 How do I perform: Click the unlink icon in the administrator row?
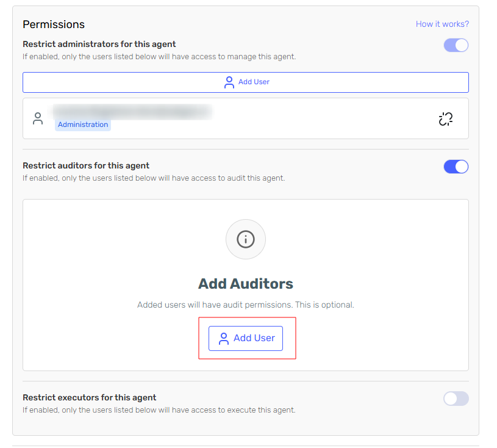click(446, 119)
